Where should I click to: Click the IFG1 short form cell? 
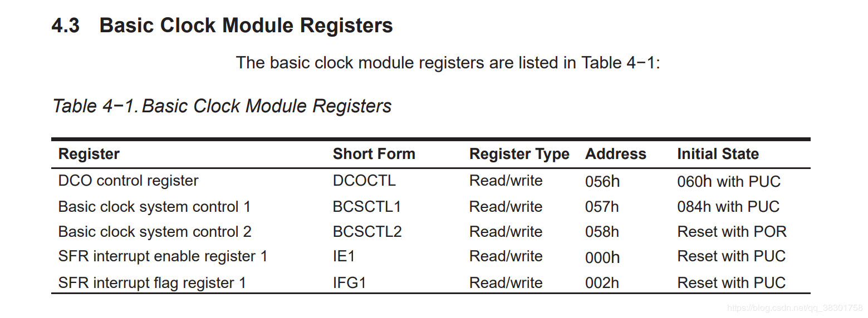point(349,283)
